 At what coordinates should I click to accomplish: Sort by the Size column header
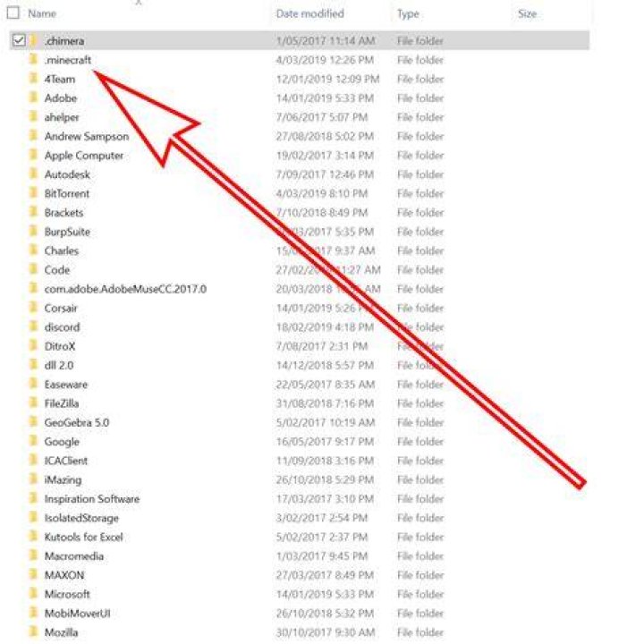(x=528, y=13)
